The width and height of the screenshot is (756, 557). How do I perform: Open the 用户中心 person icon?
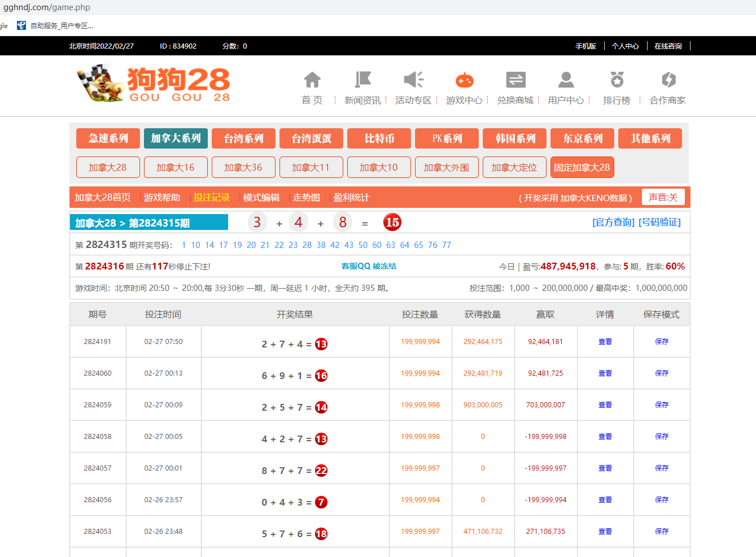coord(566,80)
